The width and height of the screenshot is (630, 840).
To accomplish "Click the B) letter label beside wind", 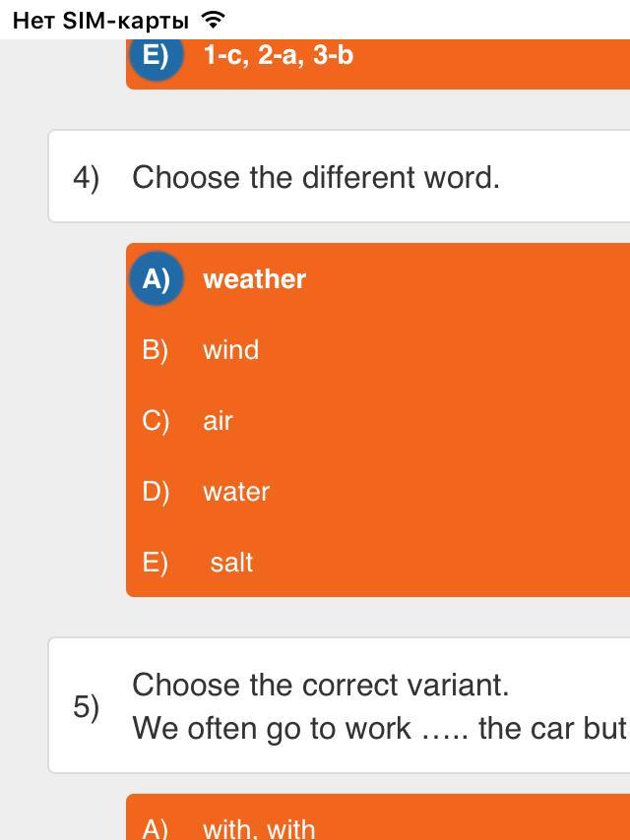I will [x=156, y=350].
